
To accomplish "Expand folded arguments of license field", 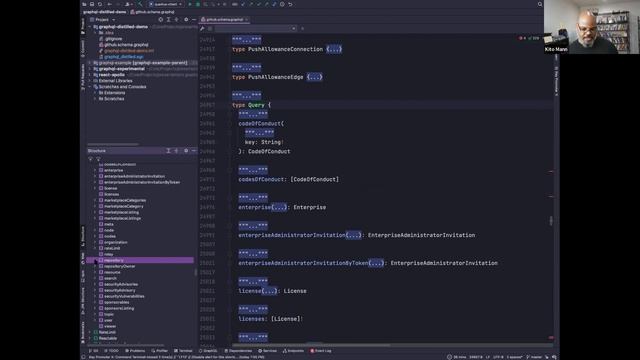I will [x=269, y=291].
